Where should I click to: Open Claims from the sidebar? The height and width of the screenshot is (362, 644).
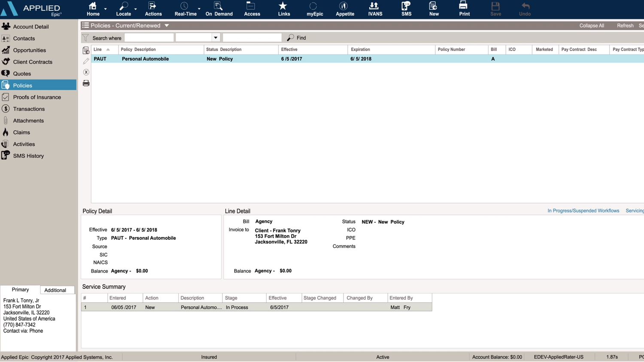pyautogui.click(x=21, y=132)
